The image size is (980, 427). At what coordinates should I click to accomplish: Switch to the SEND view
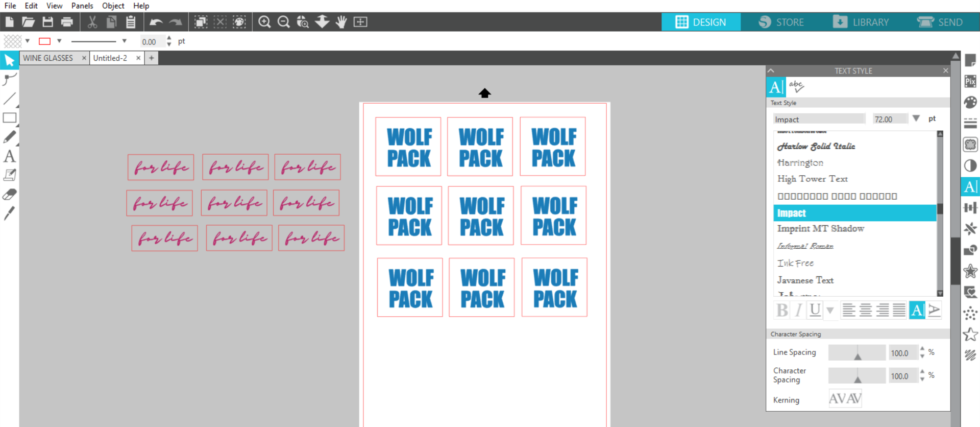[940, 22]
